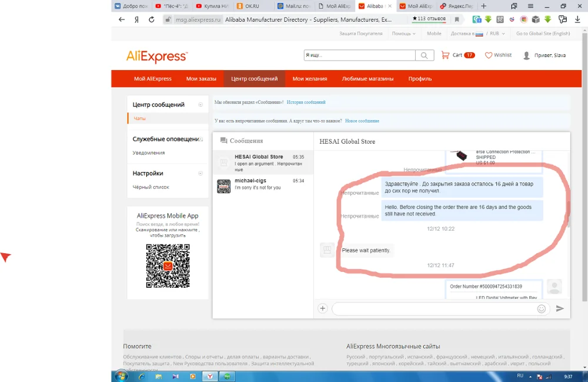Open the Любимые магазины menu tab
Screen dimensions: 588x382
click(367, 79)
